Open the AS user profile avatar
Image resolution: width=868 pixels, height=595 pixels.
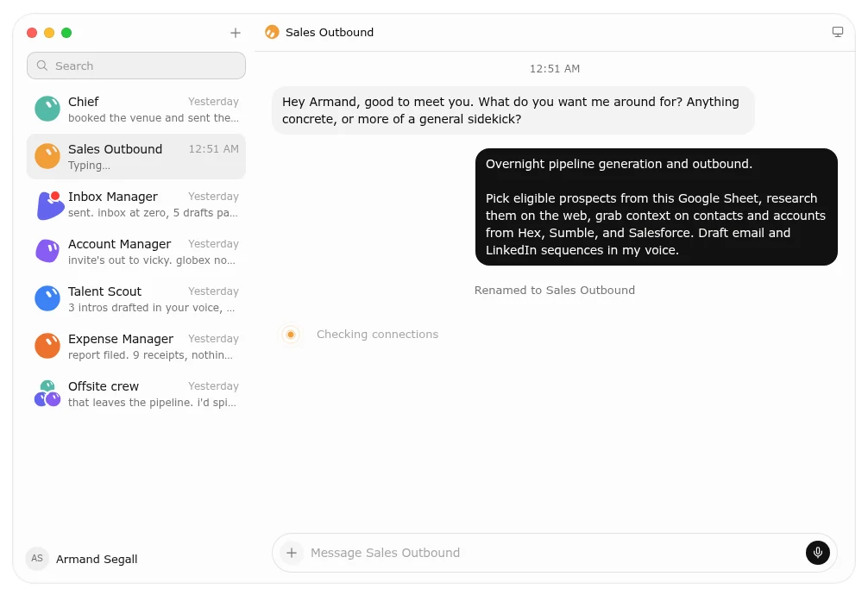pos(37,559)
